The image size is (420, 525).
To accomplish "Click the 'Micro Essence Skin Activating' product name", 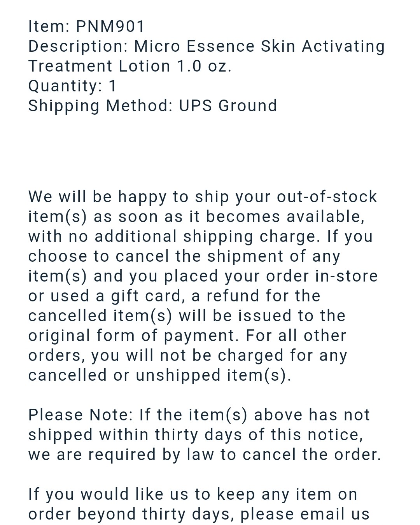I will click(x=259, y=46).
